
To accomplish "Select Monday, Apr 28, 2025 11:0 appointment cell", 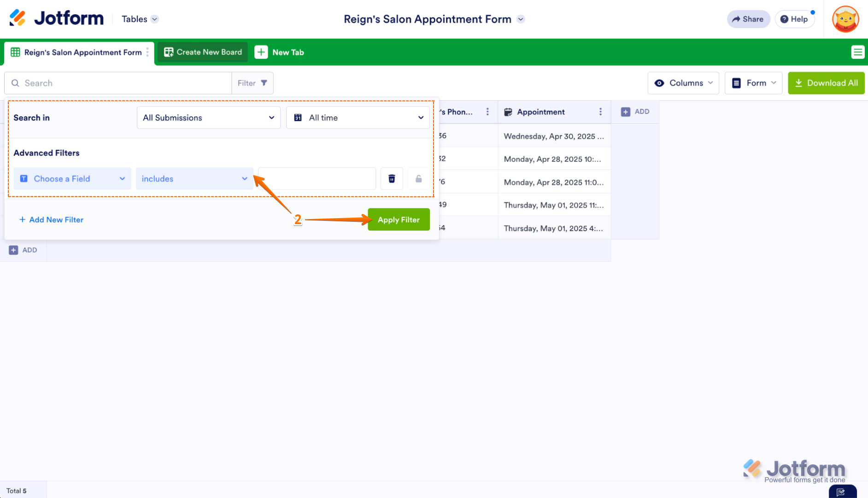I will point(554,182).
